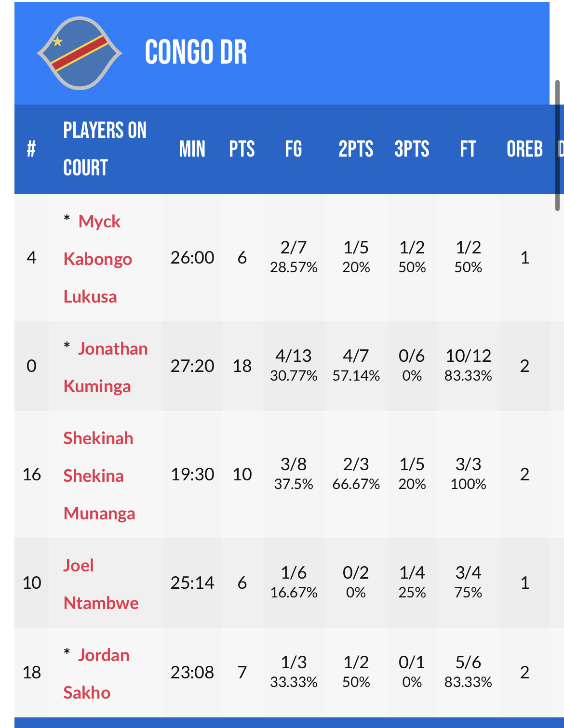Viewport: 564px width, 728px height.
Task: Click the FG column header
Action: [x=294, y=149]
